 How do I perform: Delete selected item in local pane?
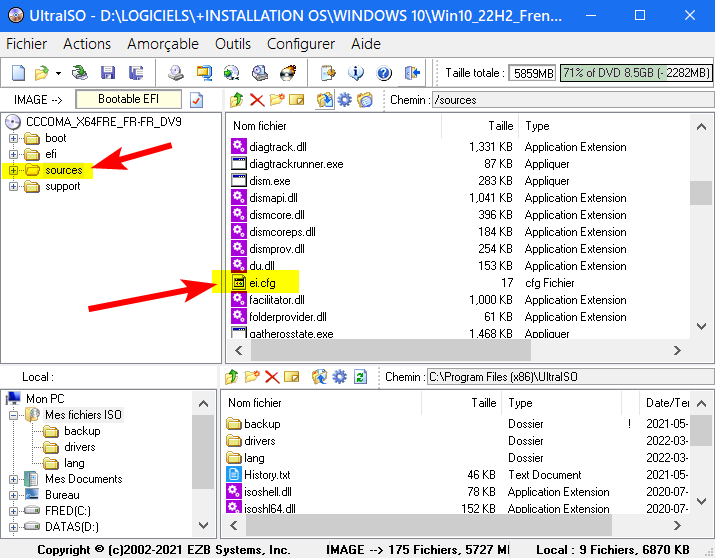pos(272,377)
